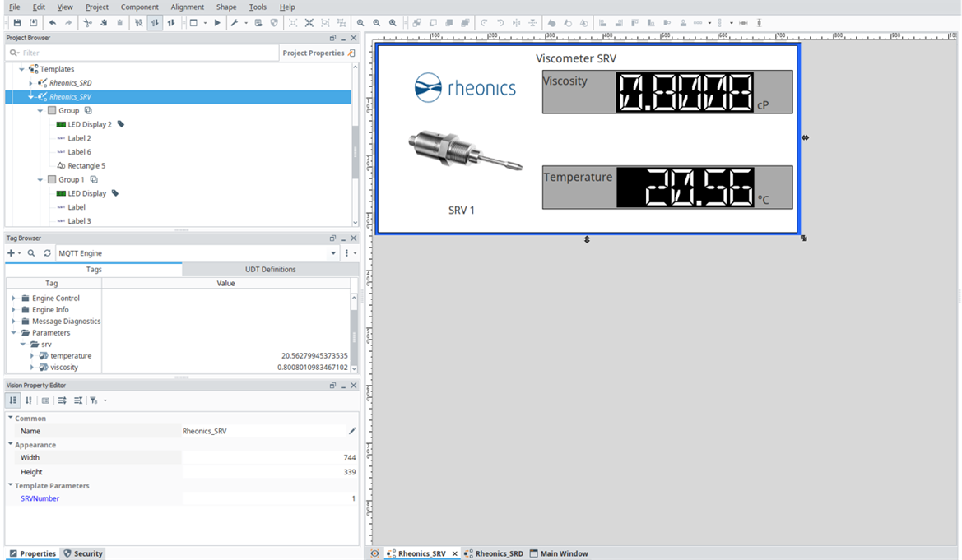Click the Copy icon in the toolbar
Screen dimensions: 962x560
(104, 23)
